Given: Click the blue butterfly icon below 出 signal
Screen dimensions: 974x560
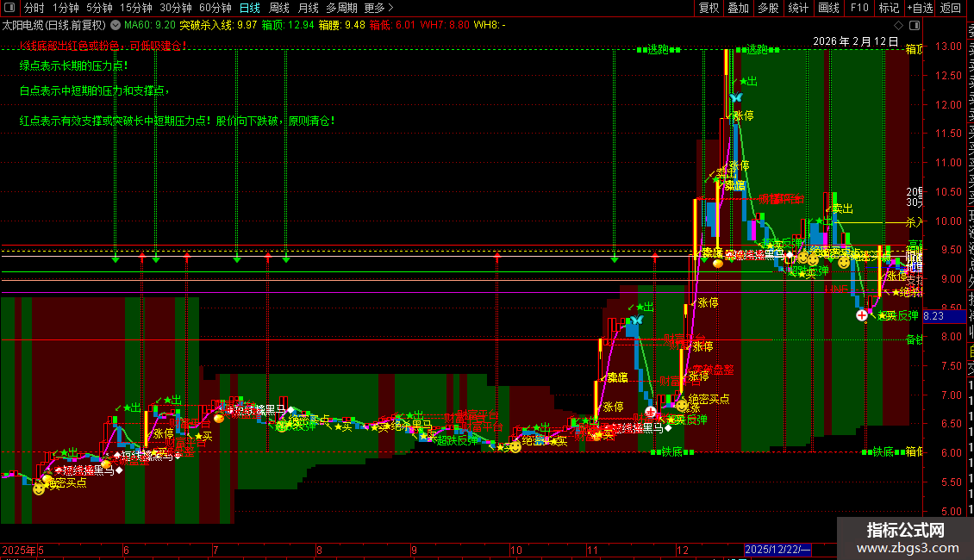Looking at the screenshot, I should (736, 97).
